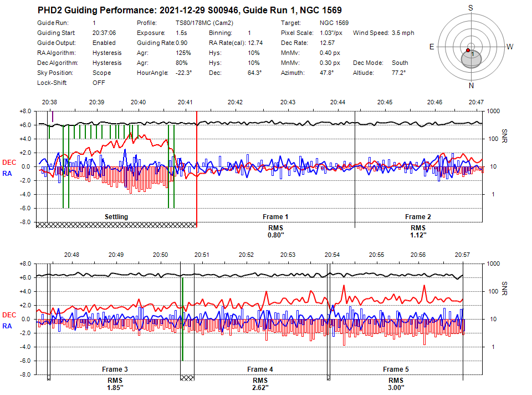Viewport: 532px width, 395px height.
Task: Click the blue RA legend in lower graph
Action: pos(7,326)
